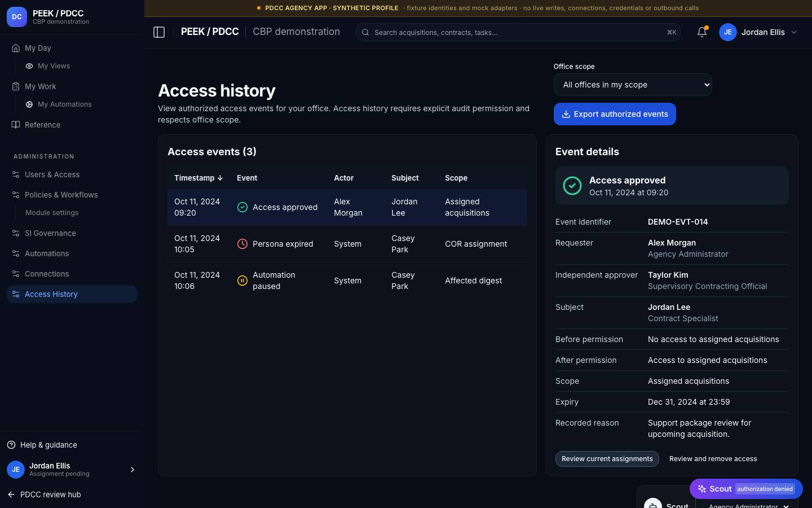Click the search magnifier icon

pyautogui.click(x=365, y=32)
